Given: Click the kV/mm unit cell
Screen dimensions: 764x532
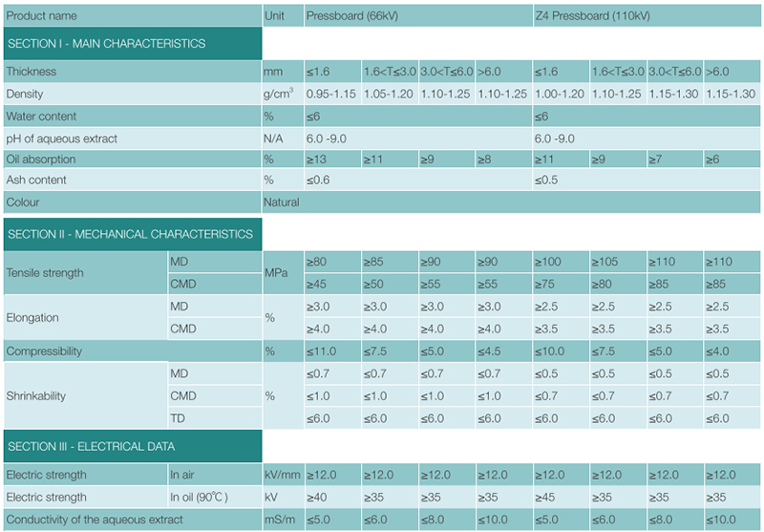Looking at the screenshot, I should pos(283,475).
